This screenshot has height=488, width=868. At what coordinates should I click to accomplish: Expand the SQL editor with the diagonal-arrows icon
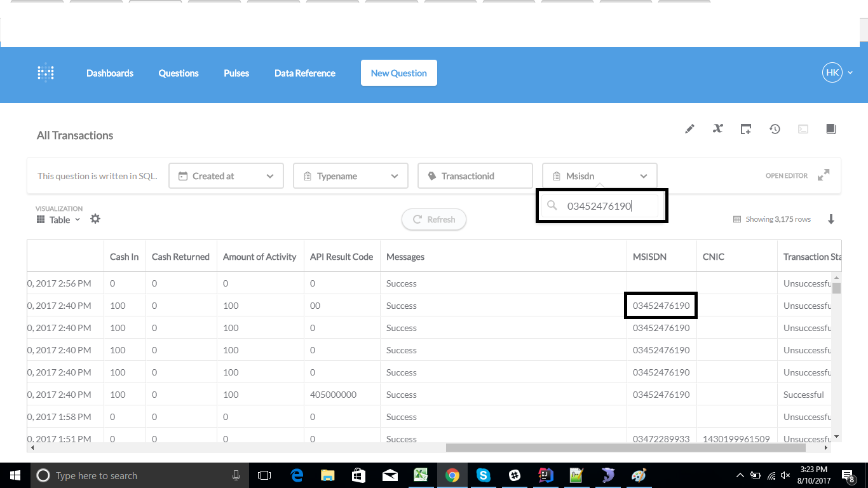[x=824, y=174]
